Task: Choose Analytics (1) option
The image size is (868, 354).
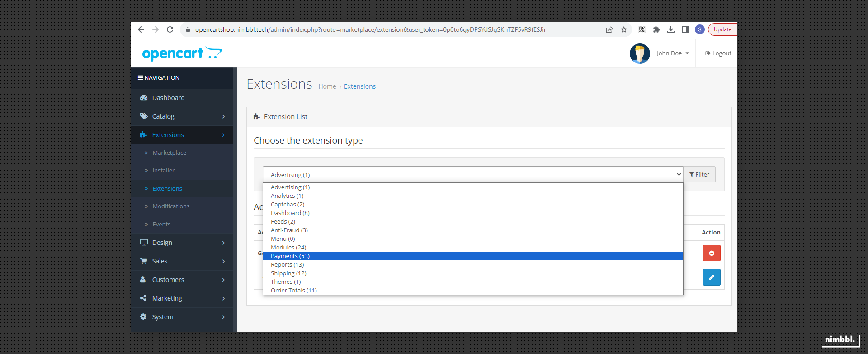Action: point(473,196)
